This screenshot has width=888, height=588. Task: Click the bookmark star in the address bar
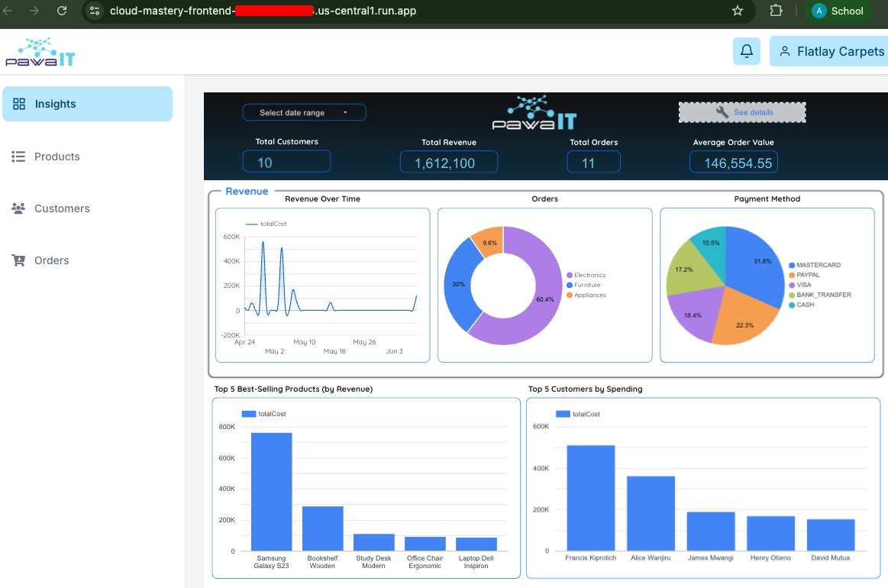(738, 11)
